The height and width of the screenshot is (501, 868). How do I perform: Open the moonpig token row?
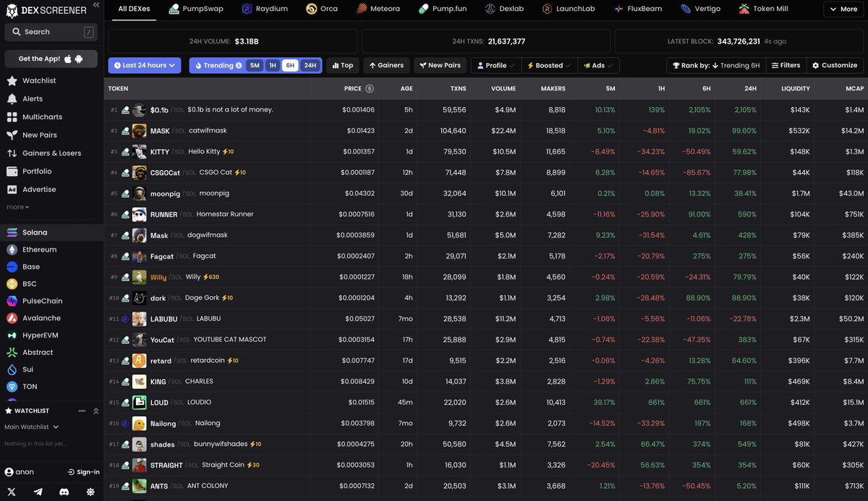click(486, 193)
